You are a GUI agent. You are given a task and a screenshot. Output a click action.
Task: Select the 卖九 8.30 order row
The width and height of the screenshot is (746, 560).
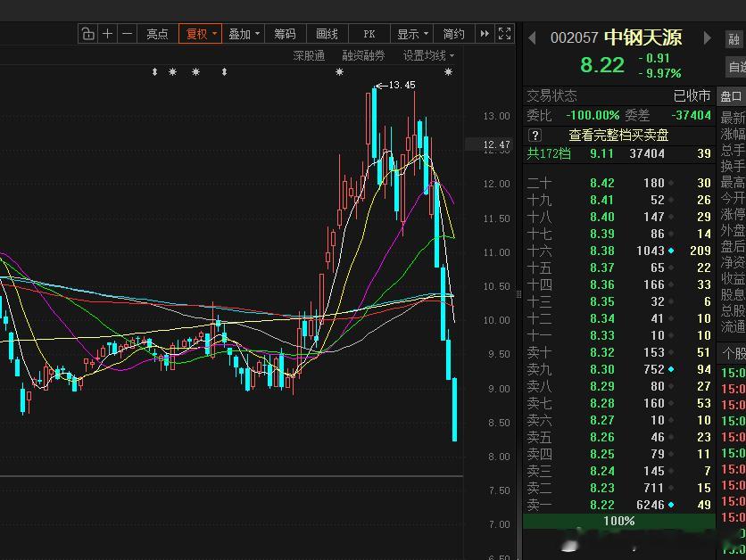click(x=619, y=369)
